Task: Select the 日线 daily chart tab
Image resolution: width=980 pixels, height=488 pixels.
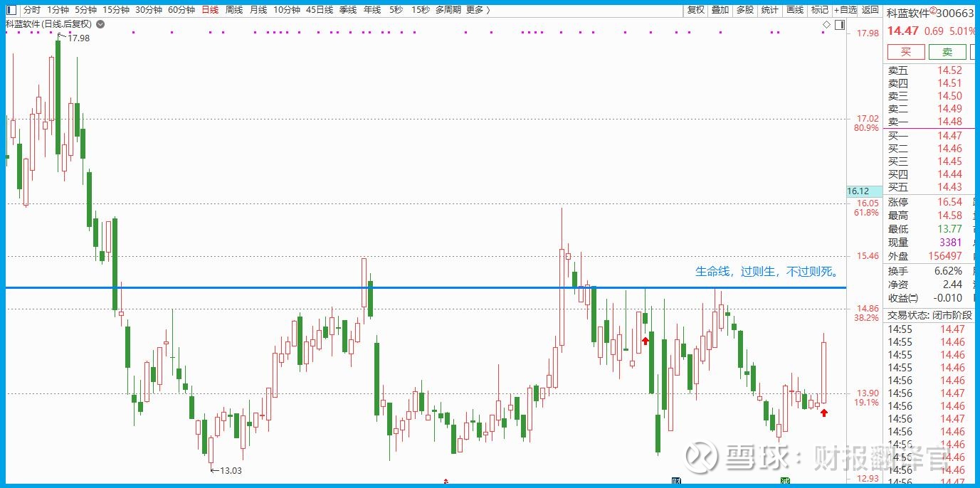Action: [x=210, y=10]
